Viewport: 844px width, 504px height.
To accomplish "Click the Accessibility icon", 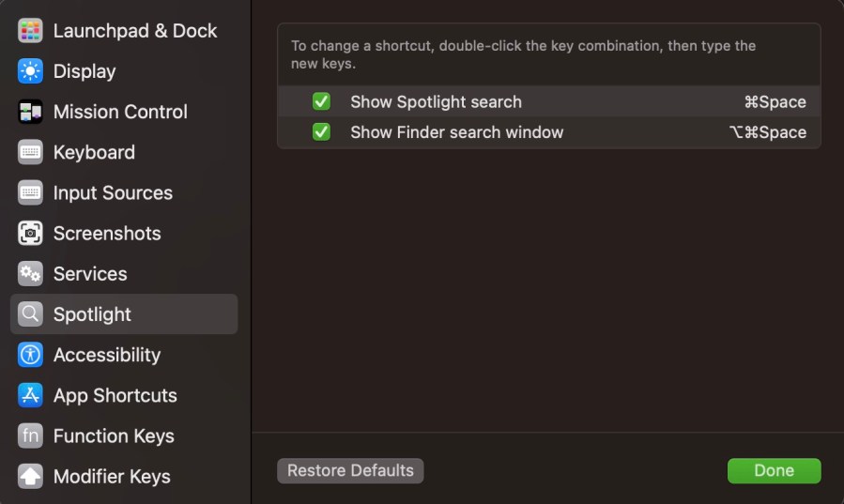I will point(31,355).
